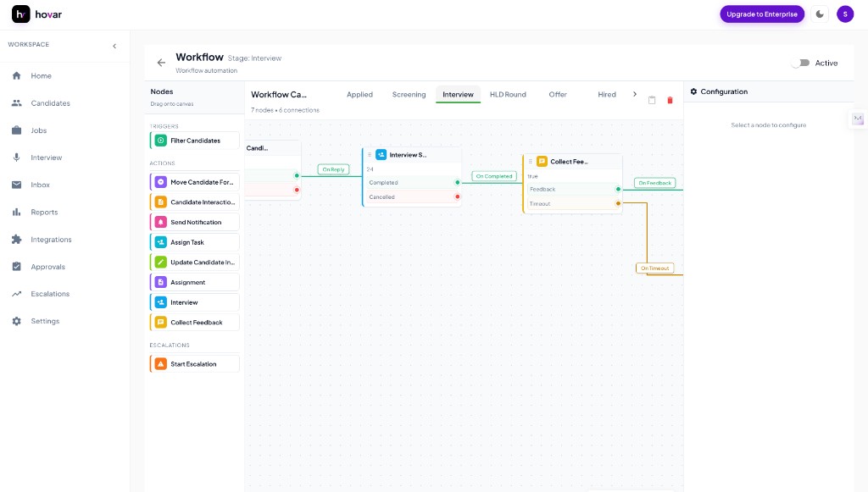
Task: Select Assignment action node
Action: 194,282
